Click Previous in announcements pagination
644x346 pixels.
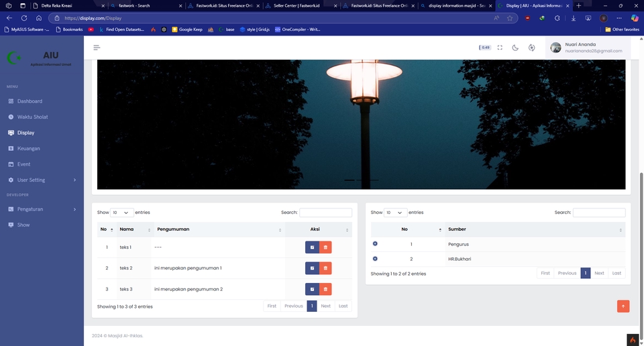(294, 306)
